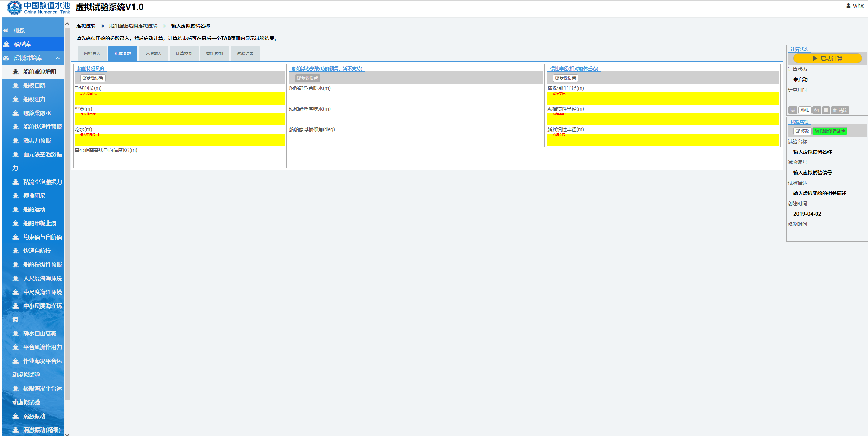Viewport: 868px width, 436px height.
Task: Click the stop square icon button
Action: [826, 110]
